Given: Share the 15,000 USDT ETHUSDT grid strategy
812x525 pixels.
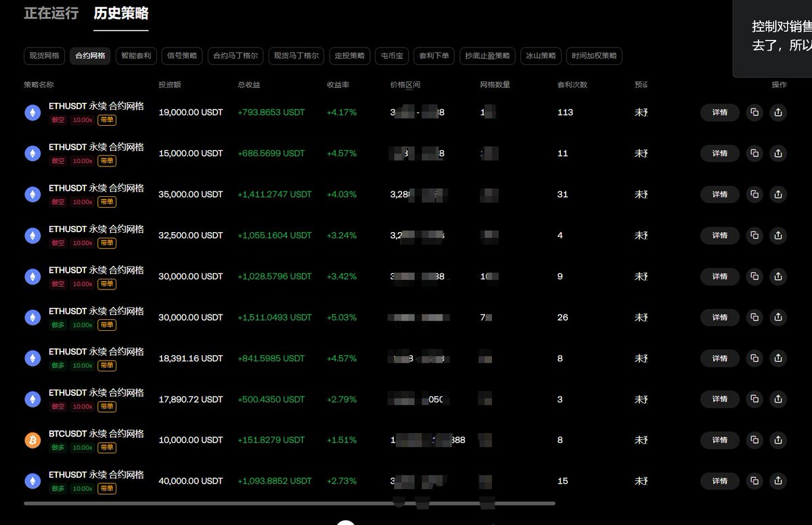Looking at the screenshot, I should [x=778, y=154].
